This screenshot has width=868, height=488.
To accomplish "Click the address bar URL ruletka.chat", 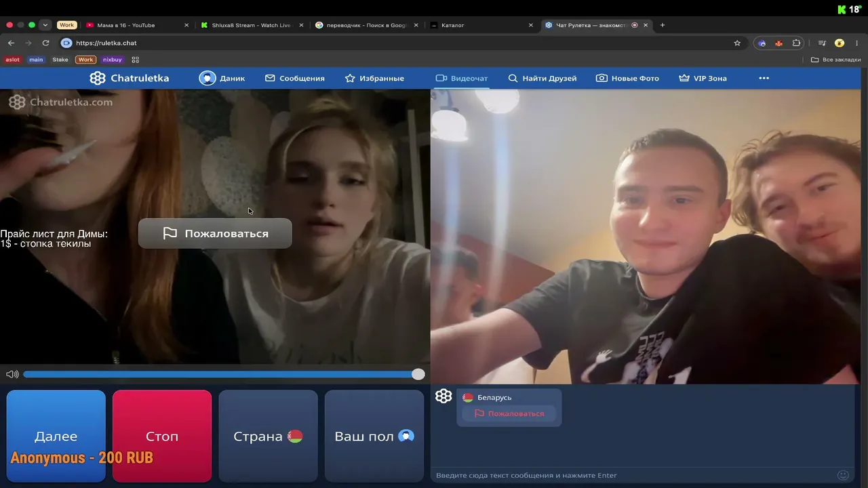I will click(106, 43).
